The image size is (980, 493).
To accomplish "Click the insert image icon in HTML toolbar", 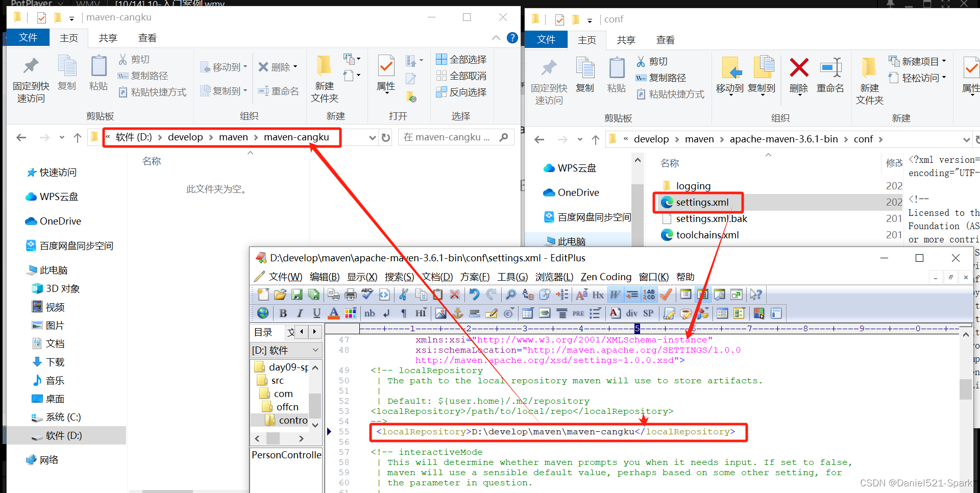I will click(441, 313).
